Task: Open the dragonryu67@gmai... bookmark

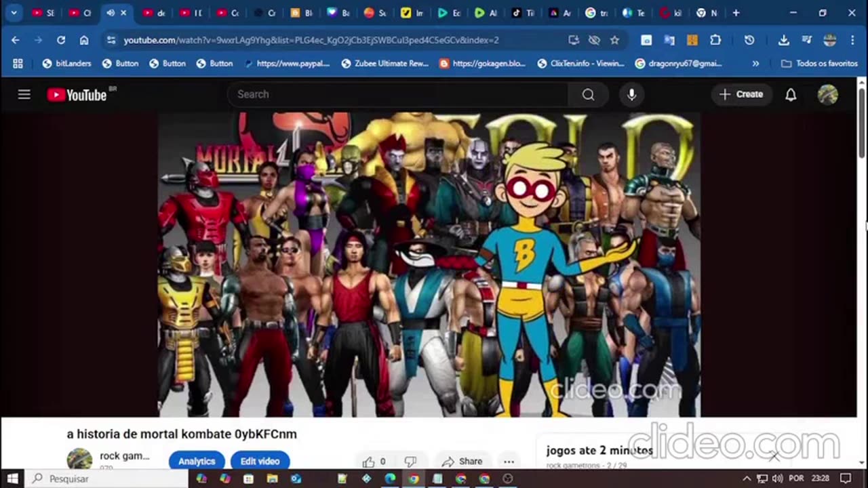Action: (x=678, y=63)
